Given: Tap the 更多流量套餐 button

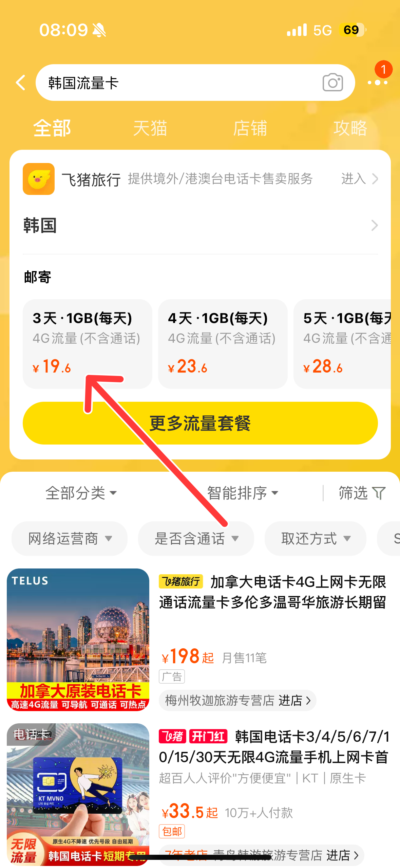Looking at the screenshot, I should pyautogui.click(x=200, y=423).
